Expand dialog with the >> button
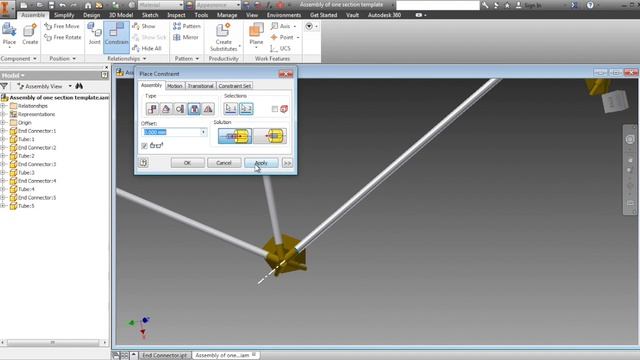640x360 pixels. (287, 163)
